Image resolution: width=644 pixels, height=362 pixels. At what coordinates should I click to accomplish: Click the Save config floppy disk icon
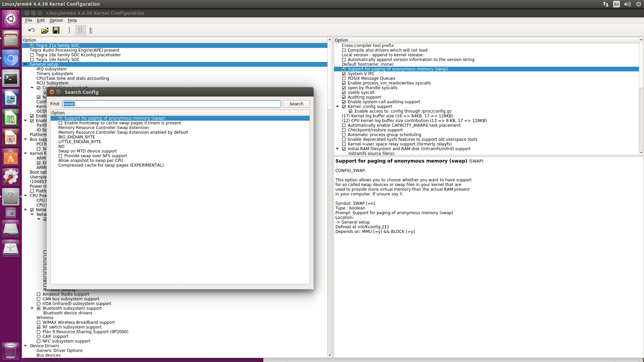click(56, 31)
